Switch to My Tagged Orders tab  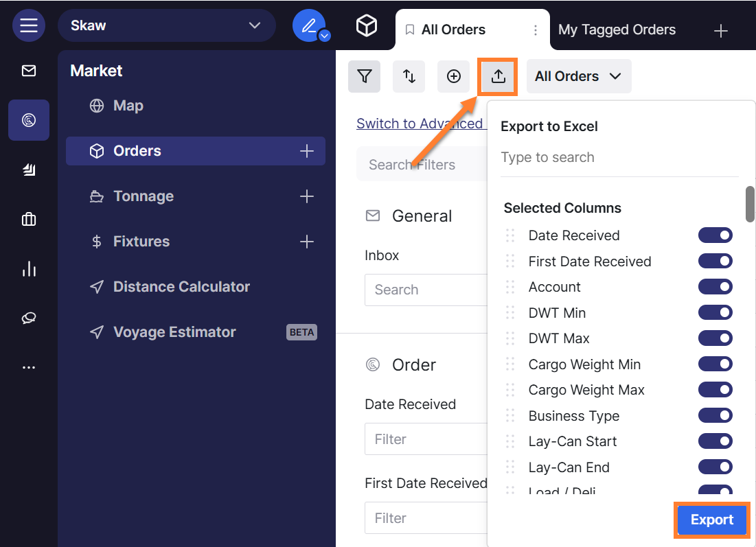click(x=617, y=30)
